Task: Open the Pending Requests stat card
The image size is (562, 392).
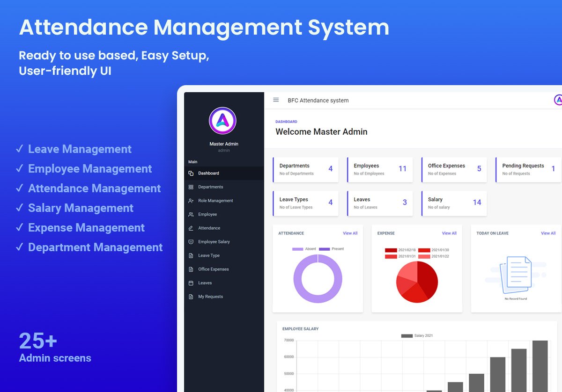Action: (x=528, y=169)
